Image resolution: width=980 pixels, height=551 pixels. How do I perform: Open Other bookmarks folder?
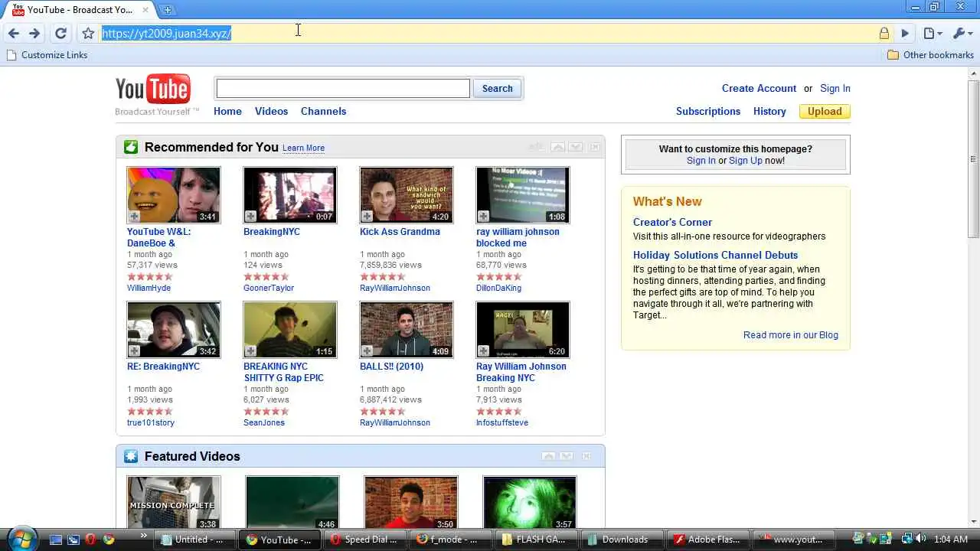930,55
